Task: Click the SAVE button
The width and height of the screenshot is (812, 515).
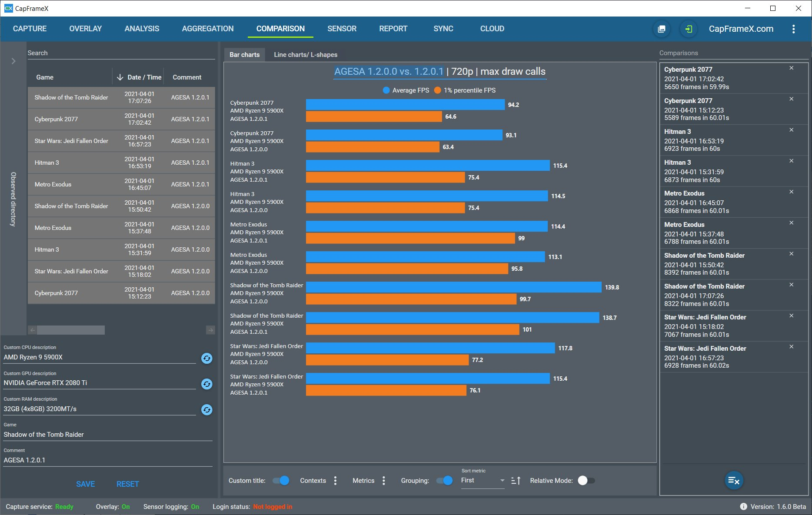Action: pos(86,484)
